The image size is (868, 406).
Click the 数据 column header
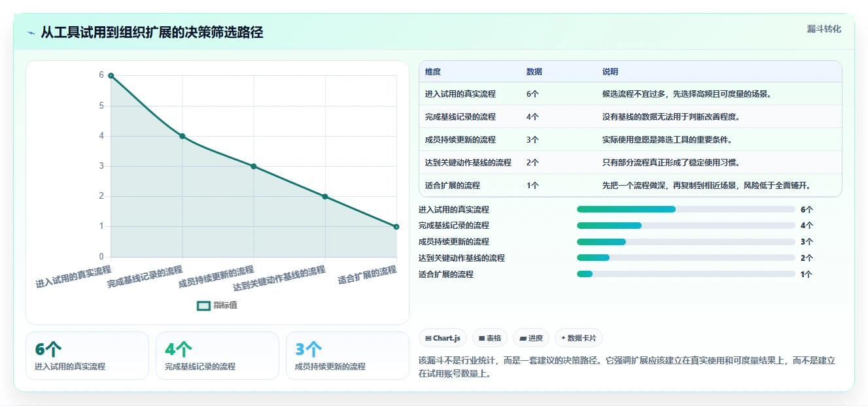[534, 72]
